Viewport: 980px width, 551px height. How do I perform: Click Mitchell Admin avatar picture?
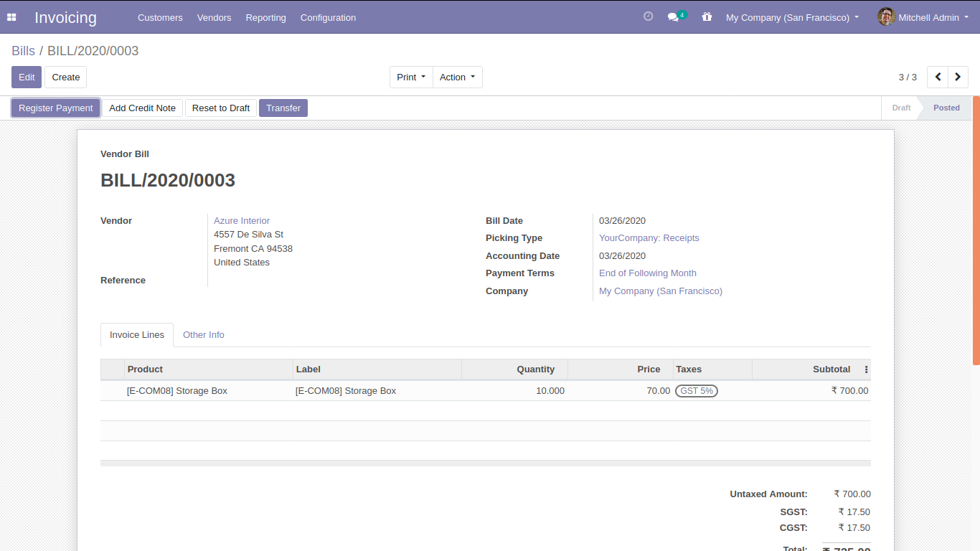886,17
